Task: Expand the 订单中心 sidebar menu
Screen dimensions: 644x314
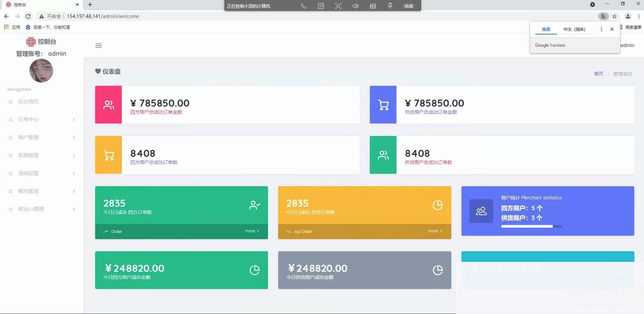Action: (41, 119)
